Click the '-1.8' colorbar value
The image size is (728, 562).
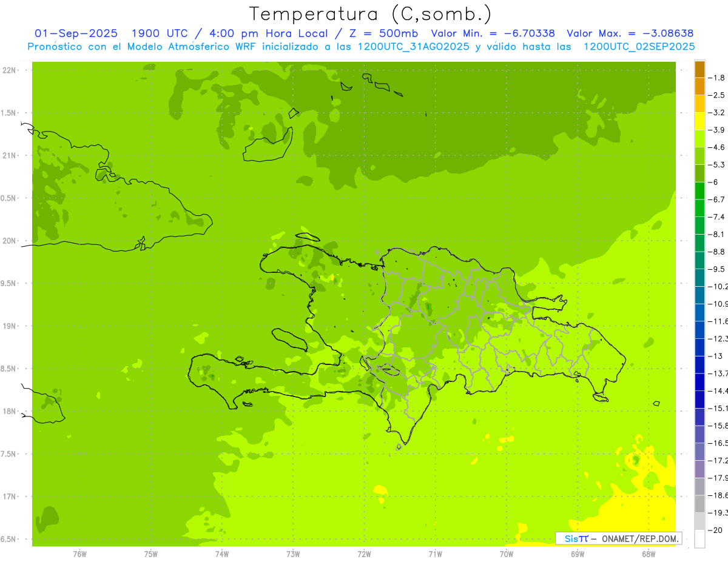717,78
